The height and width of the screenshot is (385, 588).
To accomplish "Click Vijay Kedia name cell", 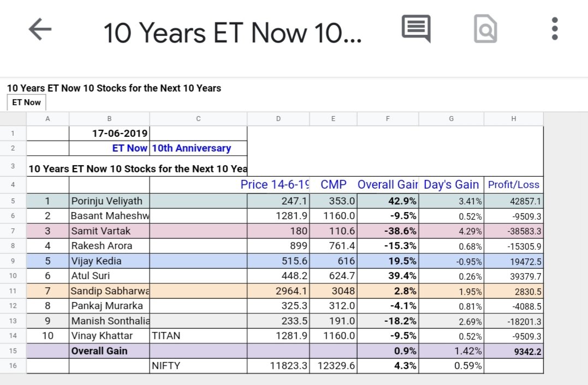I will click(109, 261).
